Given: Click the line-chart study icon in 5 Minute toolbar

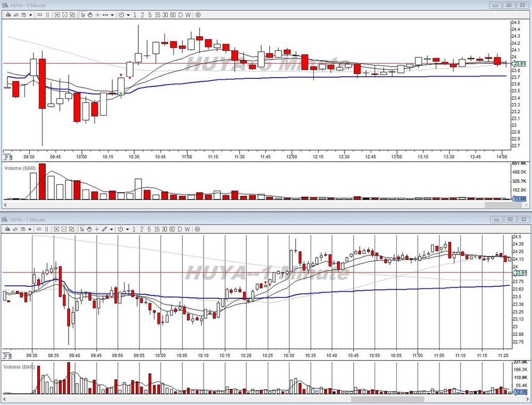Looking at the screenshot, I should click(x=16, y=15).
